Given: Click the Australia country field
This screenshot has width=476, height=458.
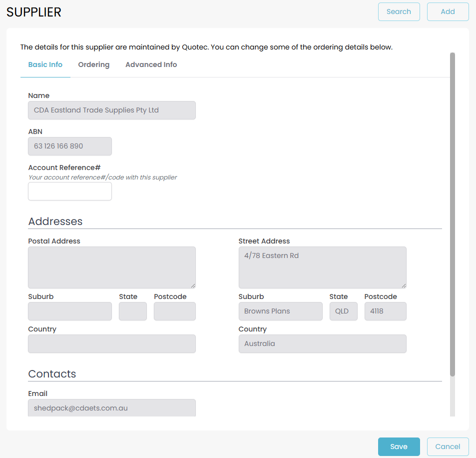Looking at the screenshot, I should [x=322, y=344].
